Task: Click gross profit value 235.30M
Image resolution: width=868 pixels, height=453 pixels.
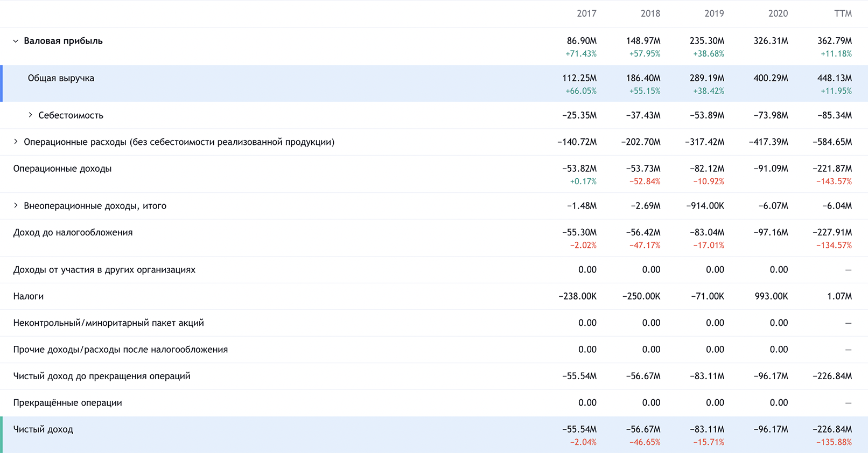Action: click(x=707, y=41)
